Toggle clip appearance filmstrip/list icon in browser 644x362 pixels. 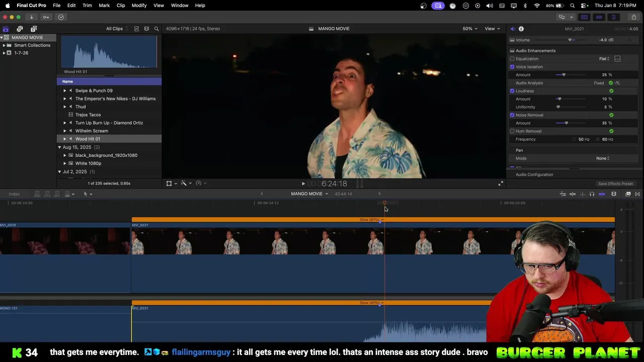(x=146, y=29)
